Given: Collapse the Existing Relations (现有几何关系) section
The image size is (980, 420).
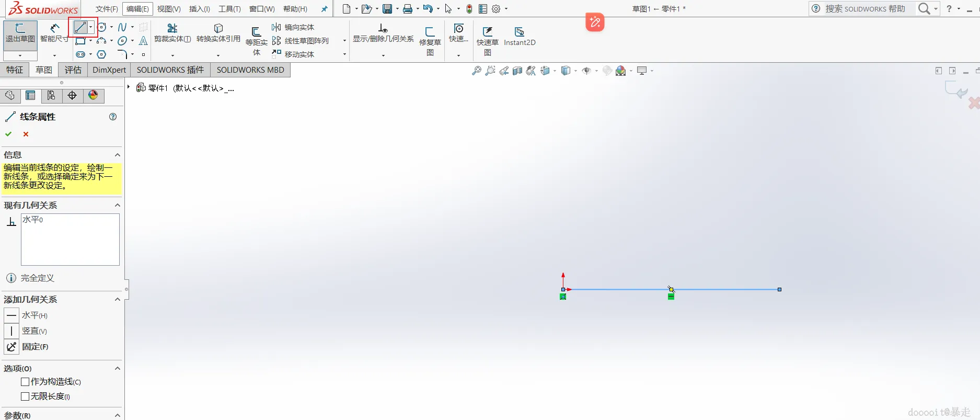Looking at the screenshot, I should [x=118, y=205].
